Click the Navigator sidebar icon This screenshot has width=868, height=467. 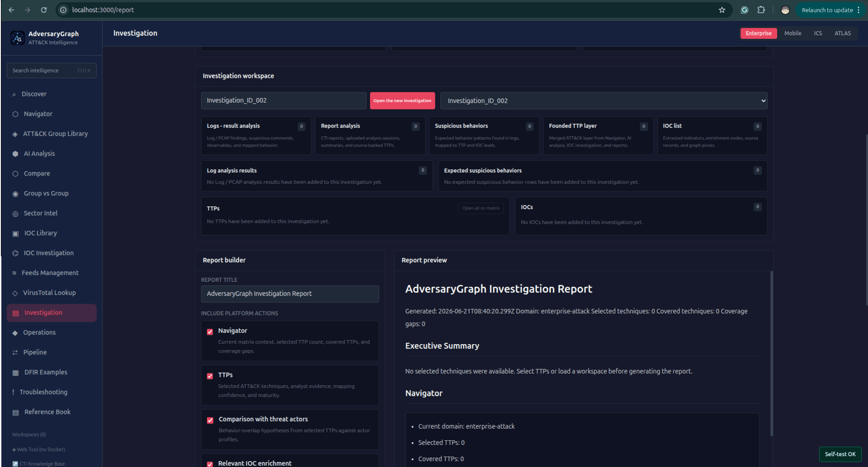[15, 114]
